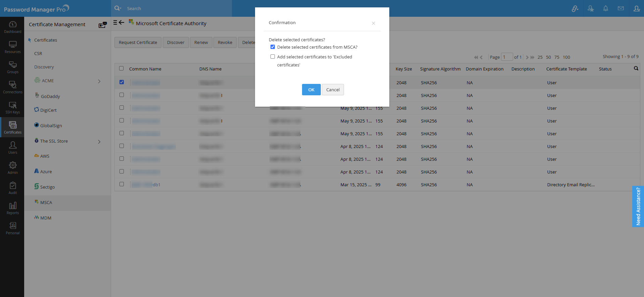Click the Revoke button
The height and width of the screenshot is (297, 644).
225,42
